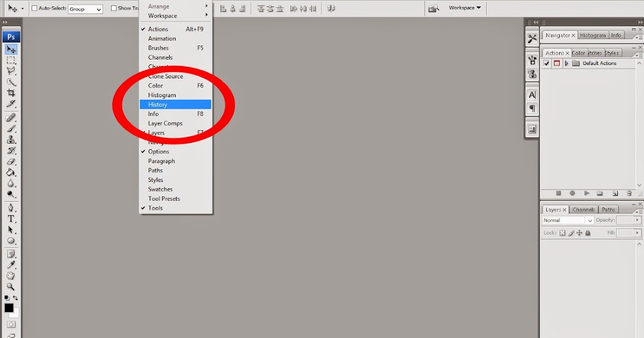The width and height of the screenshot is (644, 338).
Task: Switch to the Paths tab
Action: coord(608,210)
